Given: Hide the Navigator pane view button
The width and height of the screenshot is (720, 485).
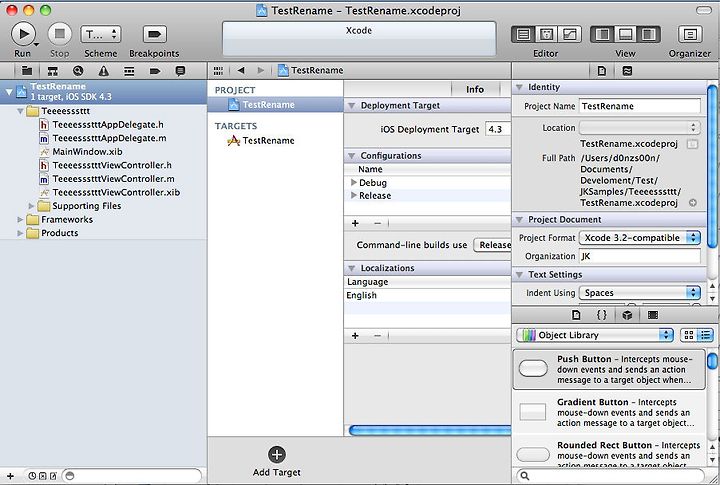Looking at the screenshot, I should (602, 34).
